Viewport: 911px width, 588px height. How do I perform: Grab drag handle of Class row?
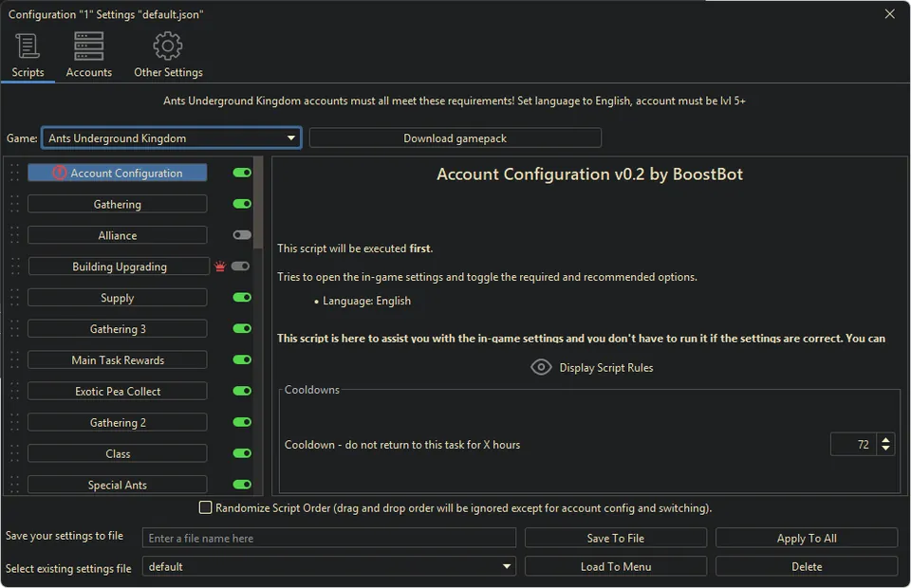click(14, 453)
